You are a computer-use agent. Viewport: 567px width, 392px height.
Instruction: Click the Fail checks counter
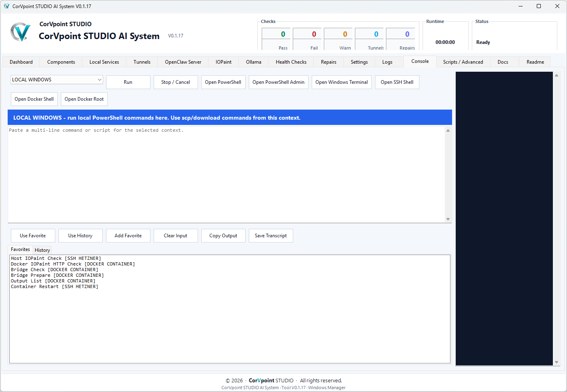(x=307, y=39)
